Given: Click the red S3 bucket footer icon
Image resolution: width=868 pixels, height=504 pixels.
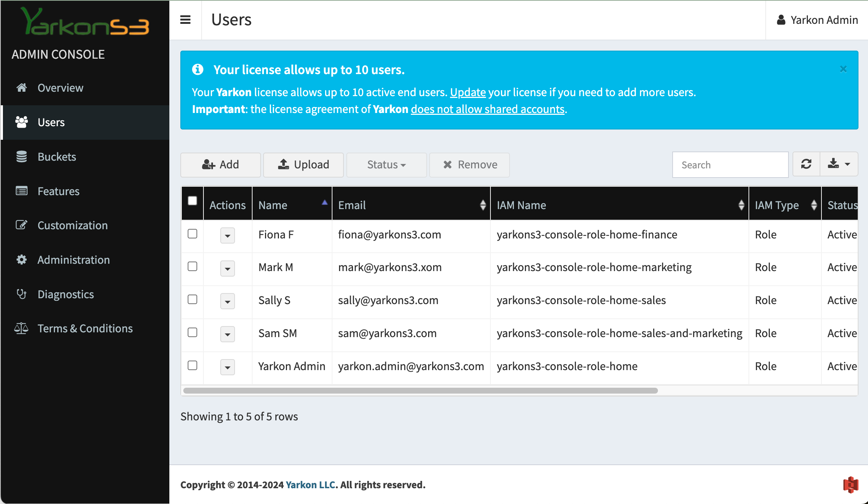Looking at the screenshot, I should [x=850, y=485].
